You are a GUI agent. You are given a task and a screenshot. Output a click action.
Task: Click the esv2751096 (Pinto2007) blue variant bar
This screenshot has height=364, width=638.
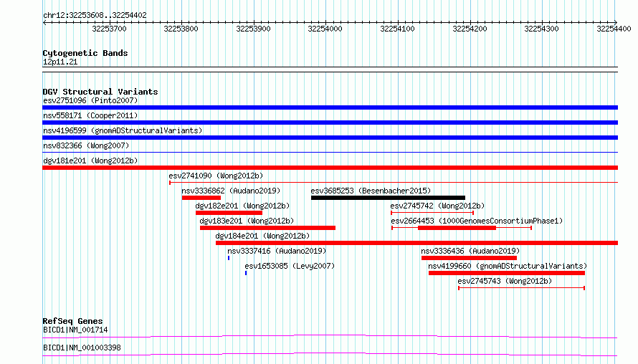point(330,107)
